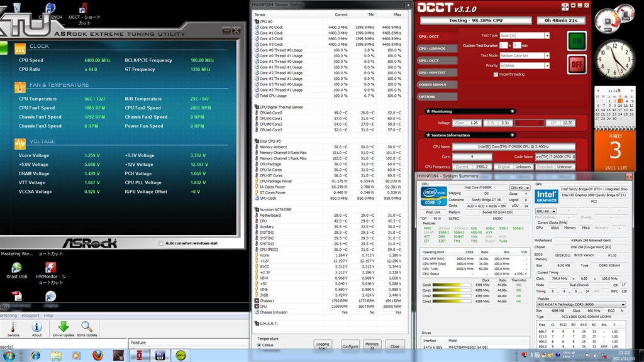This screenshot has width=644, height=362.
Task: Click the Fan & Temperature thermometer icon
Action: [x=19, y=87]
